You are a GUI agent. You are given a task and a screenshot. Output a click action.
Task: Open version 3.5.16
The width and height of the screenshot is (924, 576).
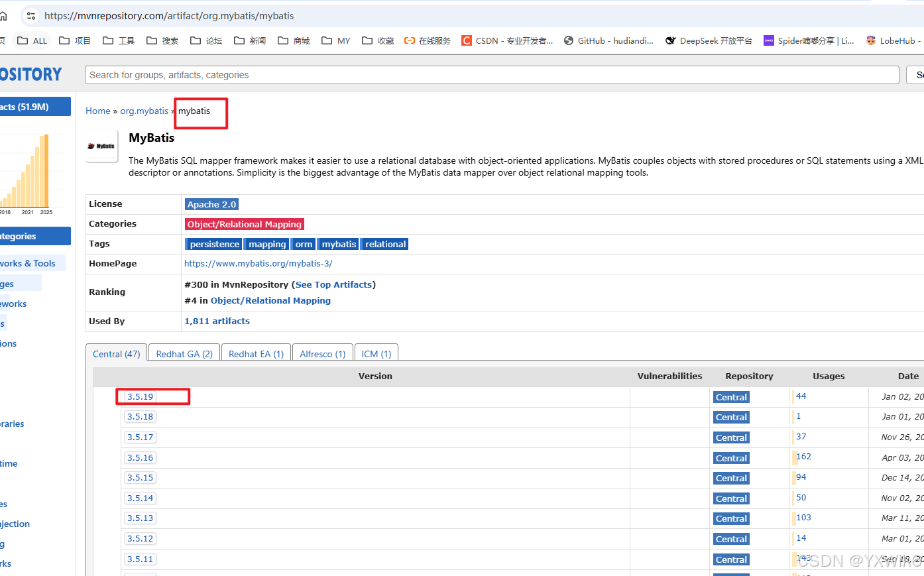(x=140, y=457)
